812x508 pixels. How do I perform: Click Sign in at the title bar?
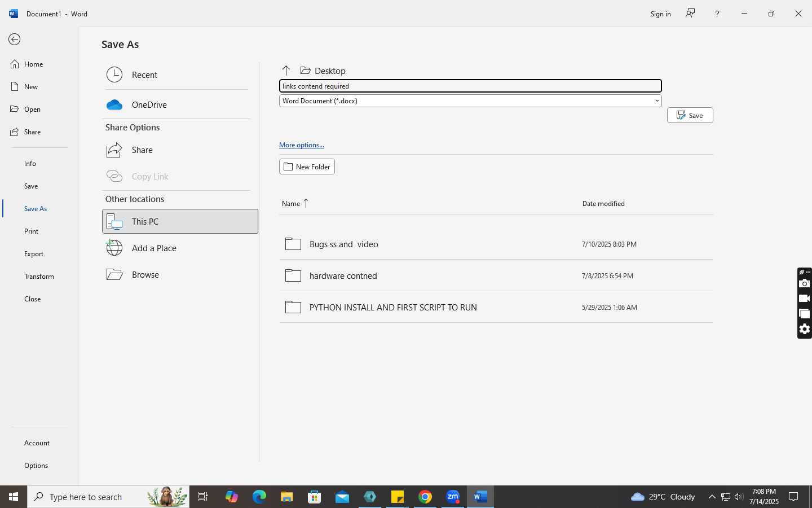coord(660,14)
